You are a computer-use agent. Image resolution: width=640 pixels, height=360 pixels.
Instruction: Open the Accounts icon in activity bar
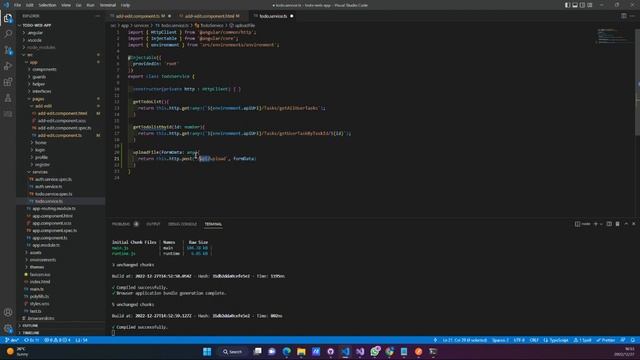tap(8, 312)
